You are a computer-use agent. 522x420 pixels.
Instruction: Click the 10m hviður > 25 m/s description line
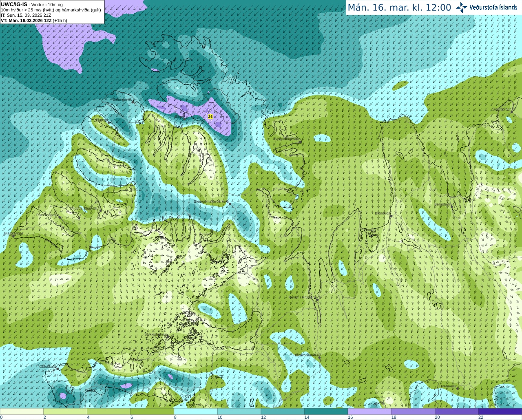51,10
